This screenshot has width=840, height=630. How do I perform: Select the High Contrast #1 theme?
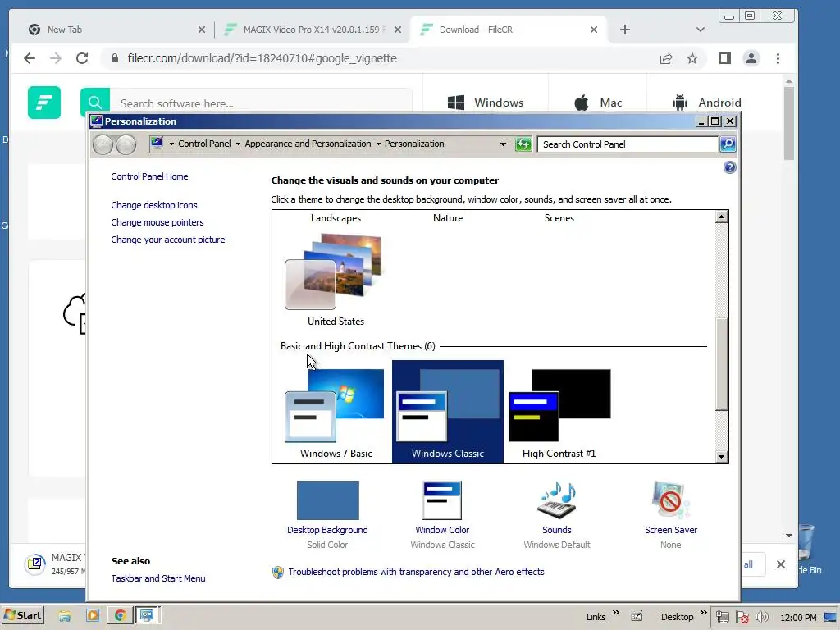coord(559,413)
